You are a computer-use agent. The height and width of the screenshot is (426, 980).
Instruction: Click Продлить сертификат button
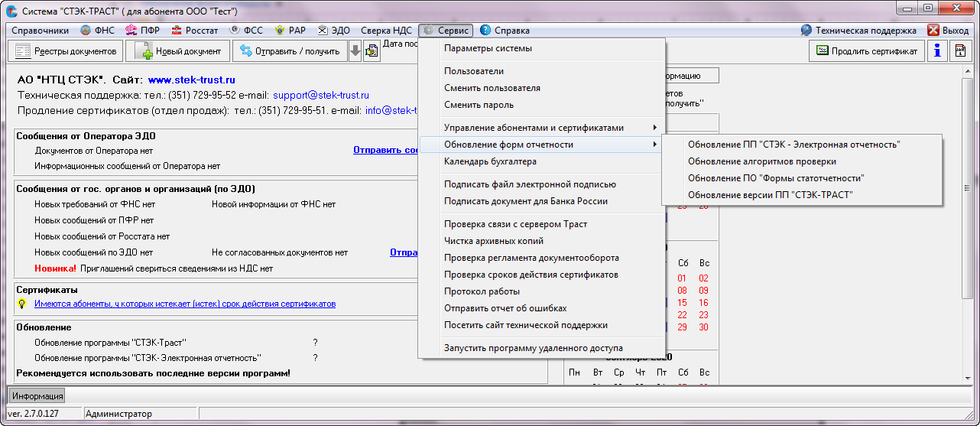click(x=868, y=51)
